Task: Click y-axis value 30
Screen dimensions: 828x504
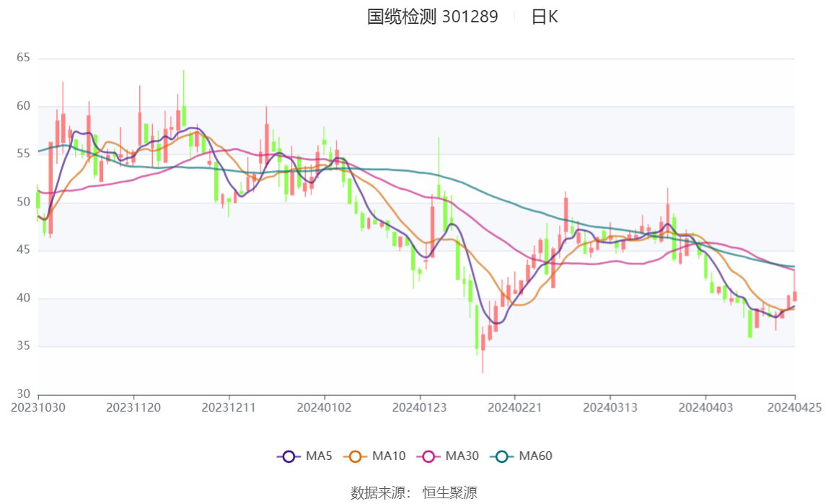Action: pyautogui.click(x=23, y=394)
